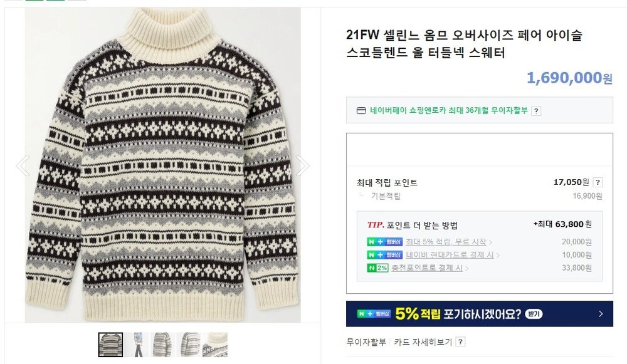Click the card icon in the Naver Pay notice

click(x=361, y=111)
